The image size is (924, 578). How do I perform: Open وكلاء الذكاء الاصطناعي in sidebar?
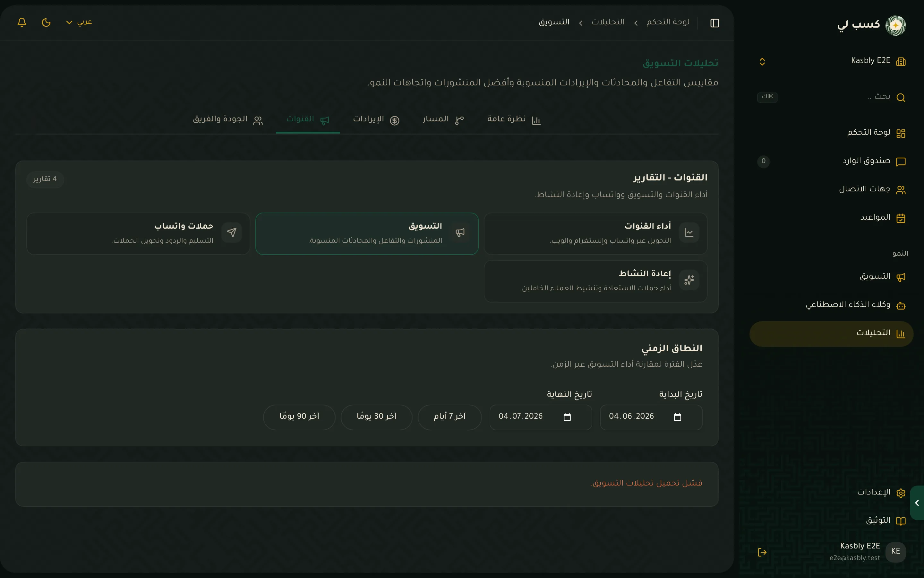(x=832, y=305)
